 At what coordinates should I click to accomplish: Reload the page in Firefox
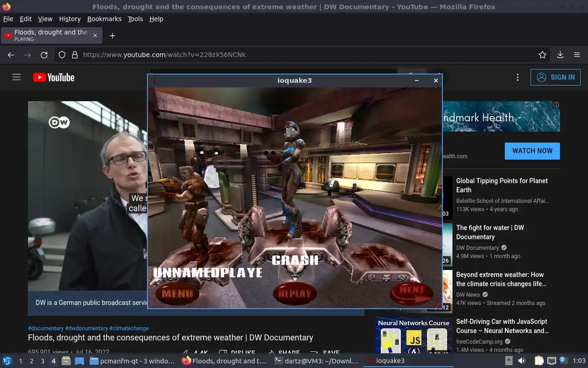click(44, 55)
